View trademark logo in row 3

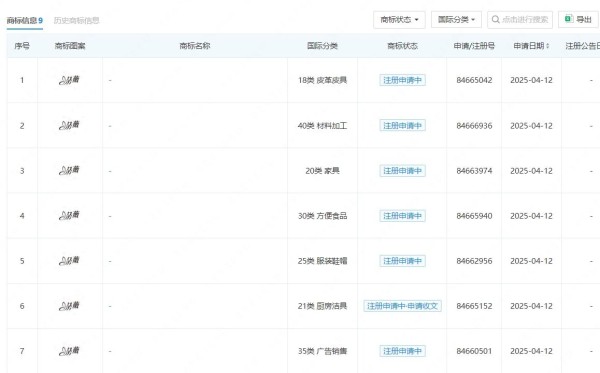point(69,170)
